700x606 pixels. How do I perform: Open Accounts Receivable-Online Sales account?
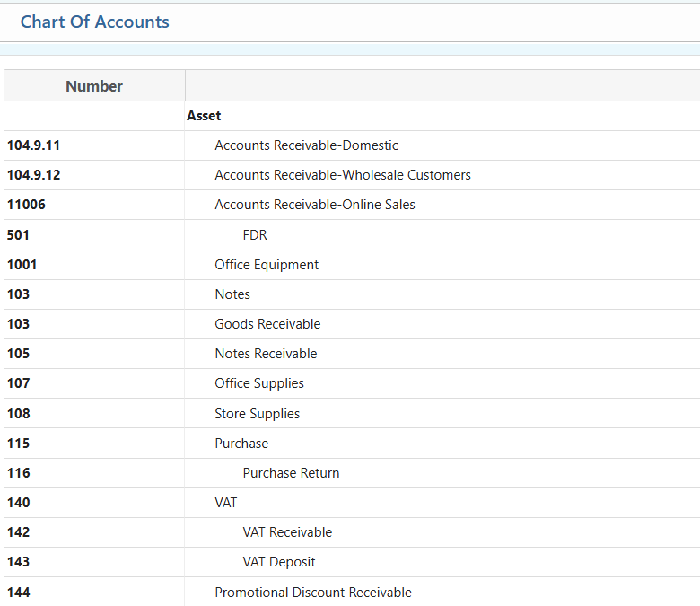314,205
